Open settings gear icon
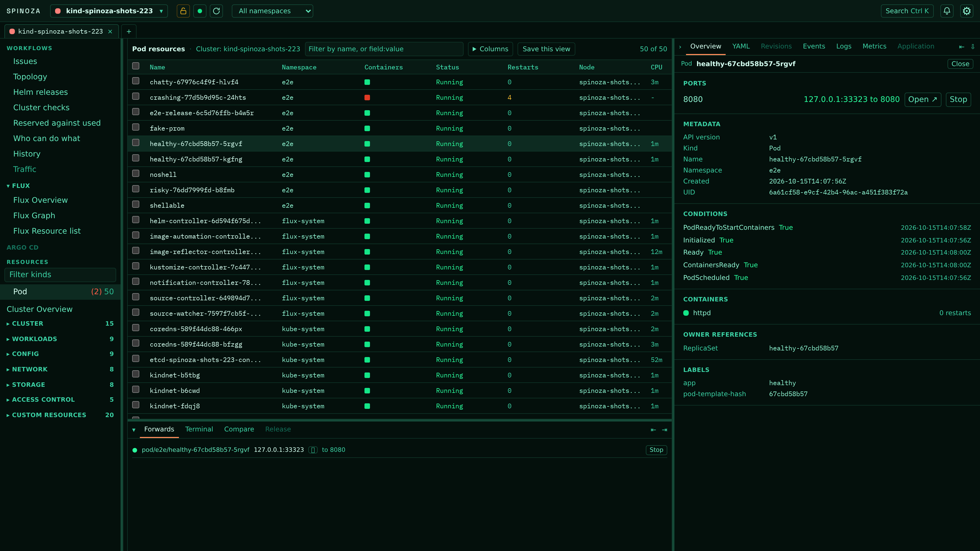Viewport: 980px width, 551px height. pyautogui.click(x=967, y=11)
